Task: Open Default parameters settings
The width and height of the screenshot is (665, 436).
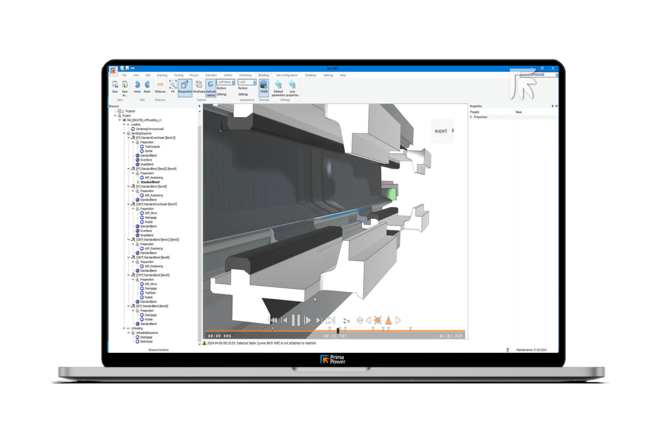Action: pos(278,88)
